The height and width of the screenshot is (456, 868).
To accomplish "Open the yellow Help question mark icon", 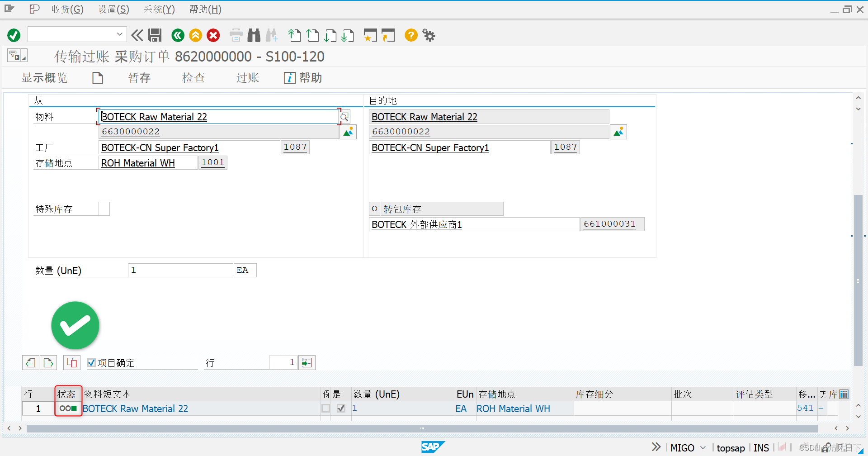I will pyautogui.click(x=411, y=35).
